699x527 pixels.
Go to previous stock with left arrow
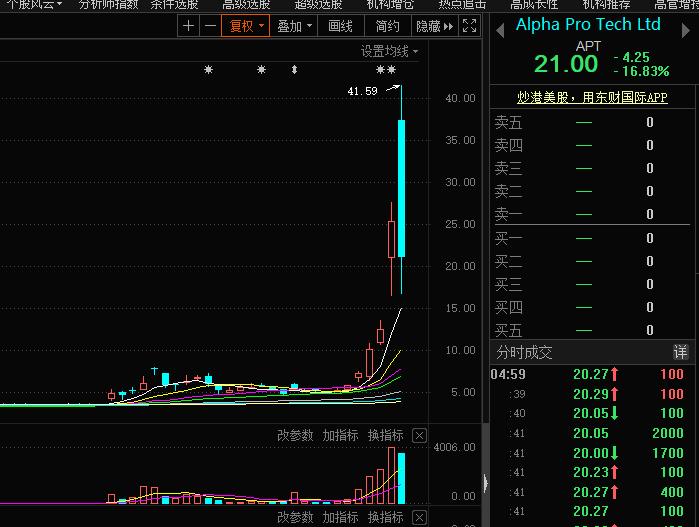click(x=500, y=30)
